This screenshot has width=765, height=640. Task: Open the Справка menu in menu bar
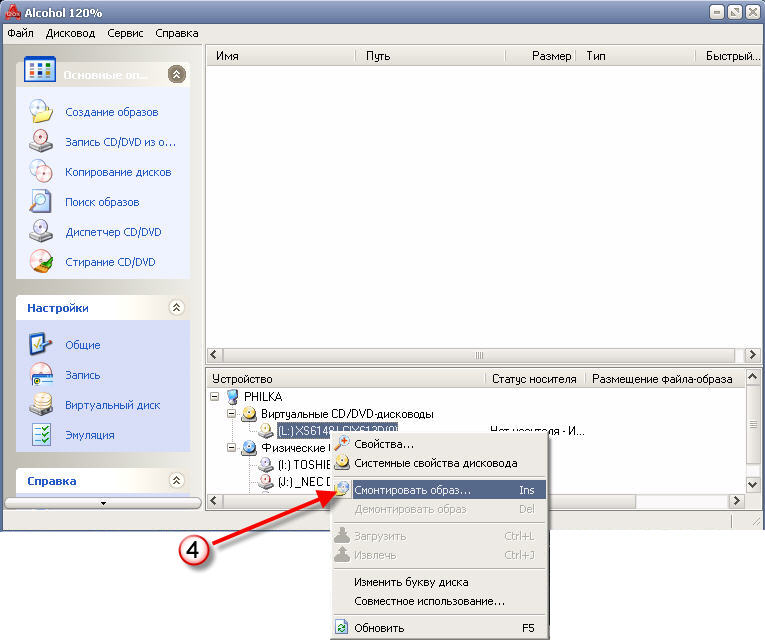click(x=177, y=33)
